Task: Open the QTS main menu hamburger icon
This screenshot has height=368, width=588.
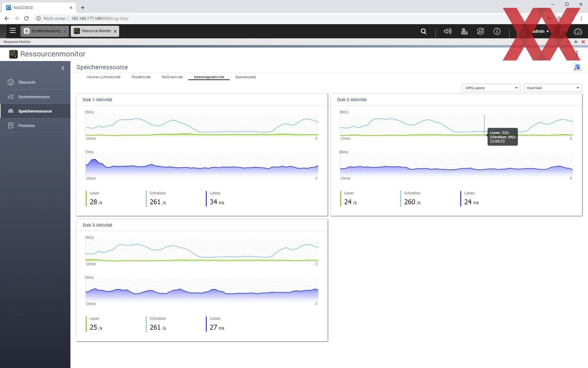Action: click(x=13, y=31)
